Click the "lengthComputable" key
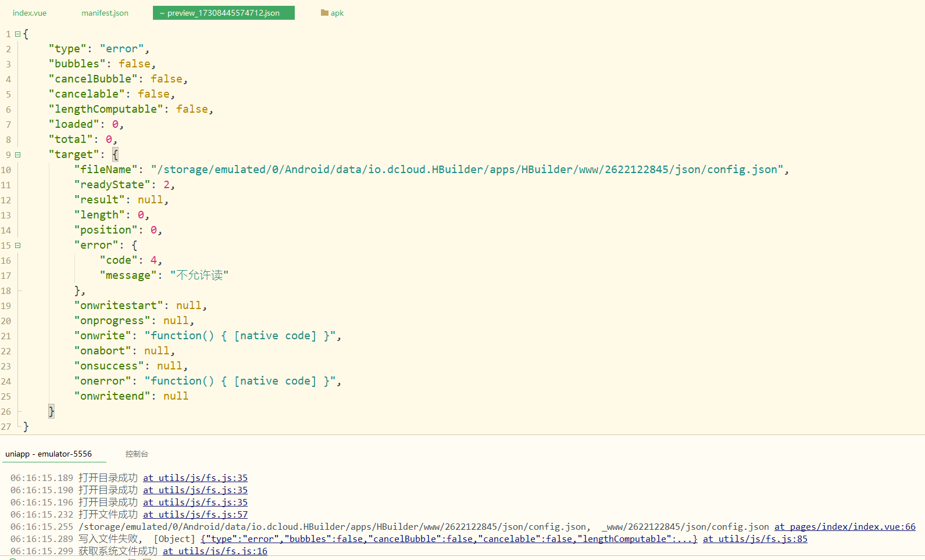The height and width of the screenshot is (560, 925). (x=106, y=109)
